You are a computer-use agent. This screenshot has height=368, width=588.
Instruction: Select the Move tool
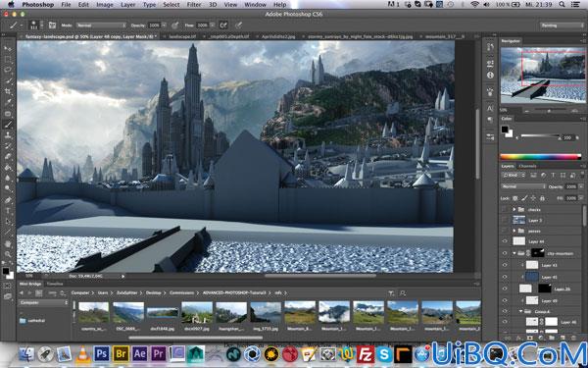click(8, 48)
